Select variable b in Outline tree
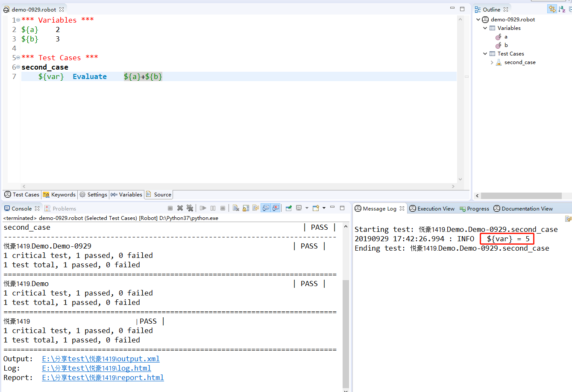572x392 pixels. click(x=506, y=45)
